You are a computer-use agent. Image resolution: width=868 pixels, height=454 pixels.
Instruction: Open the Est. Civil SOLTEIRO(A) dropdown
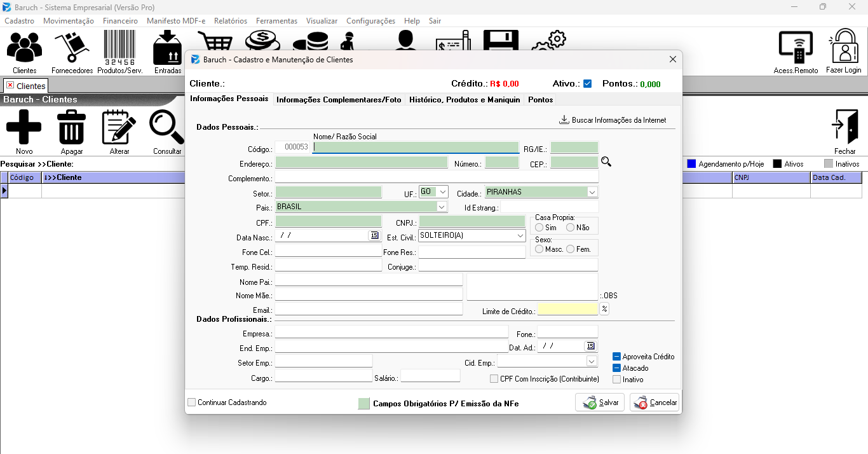coord(471,235)
